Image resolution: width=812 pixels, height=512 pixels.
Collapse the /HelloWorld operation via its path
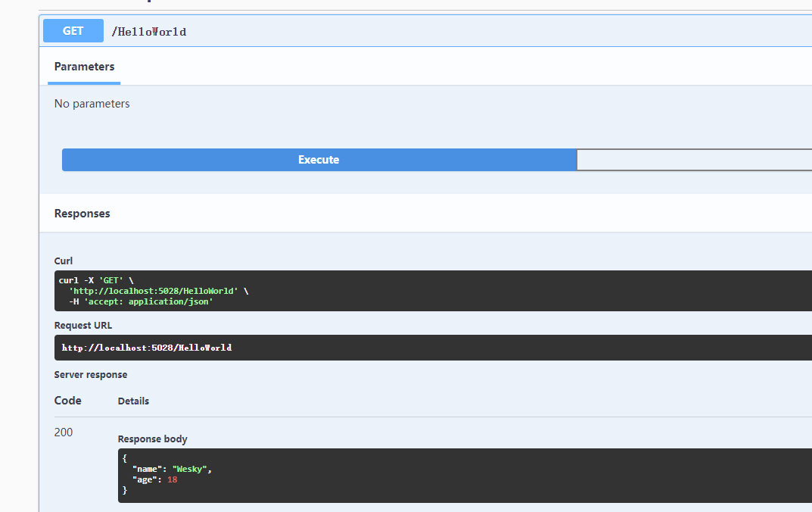tap(148, 32)
